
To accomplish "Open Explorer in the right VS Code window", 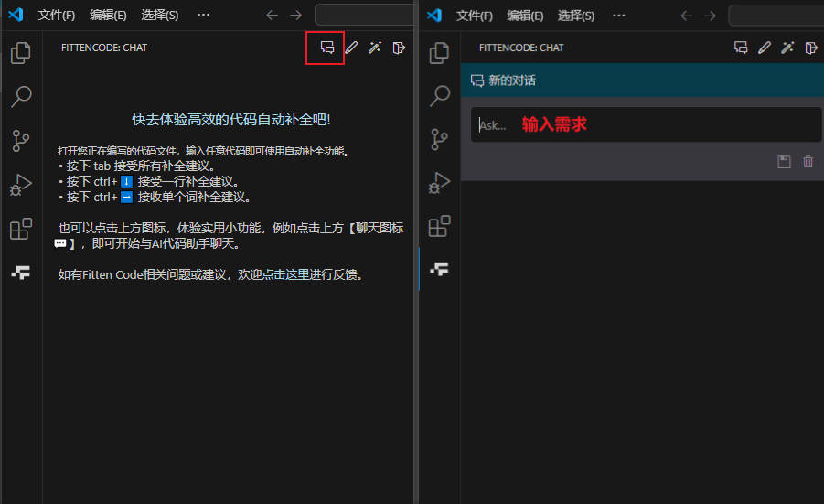I will click(439, 52).
